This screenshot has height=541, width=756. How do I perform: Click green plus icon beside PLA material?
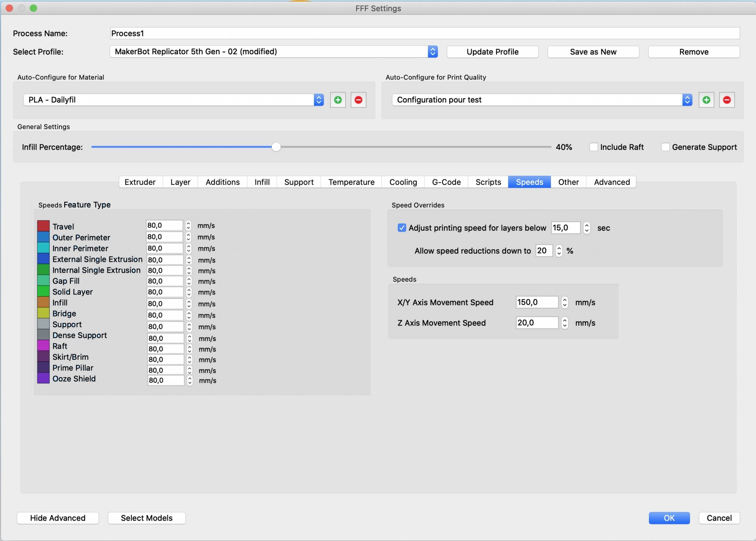click(x=337, y=100)
